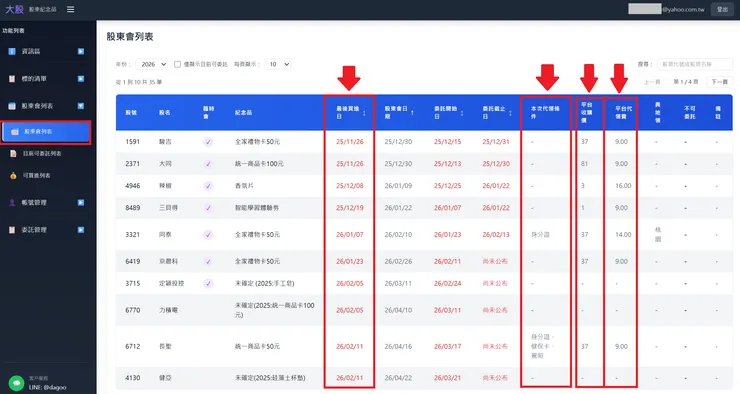Click the clipboard icon next to 委託管理

click(x=12, y=230)
